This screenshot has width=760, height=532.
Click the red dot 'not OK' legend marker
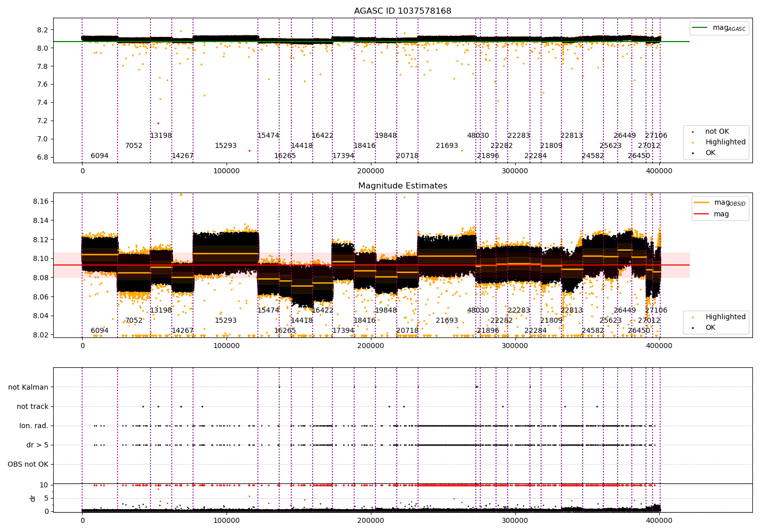pos(693,132)
